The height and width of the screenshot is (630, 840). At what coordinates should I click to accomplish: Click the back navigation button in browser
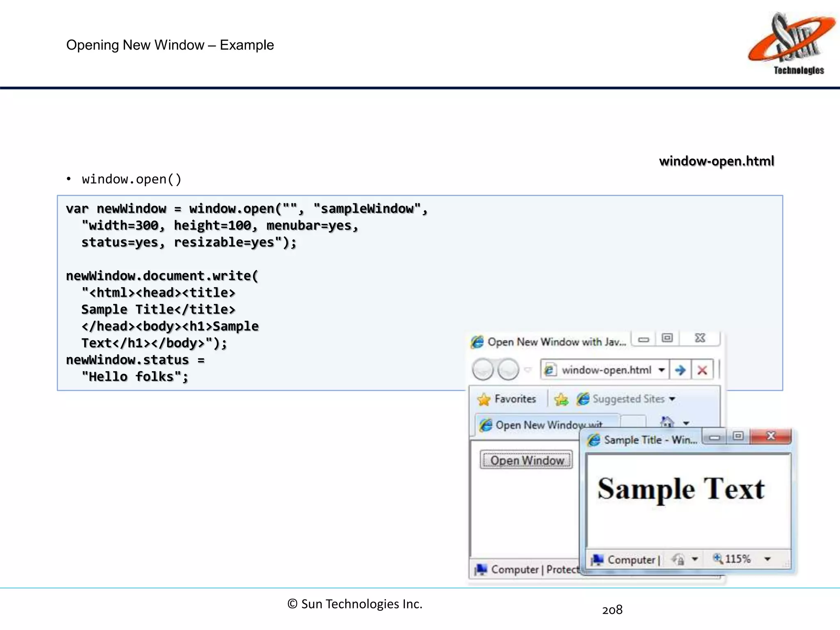click(483, 369)
